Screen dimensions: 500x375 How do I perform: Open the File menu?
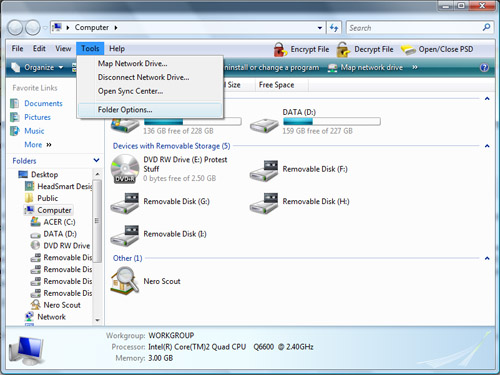[17, 49]
